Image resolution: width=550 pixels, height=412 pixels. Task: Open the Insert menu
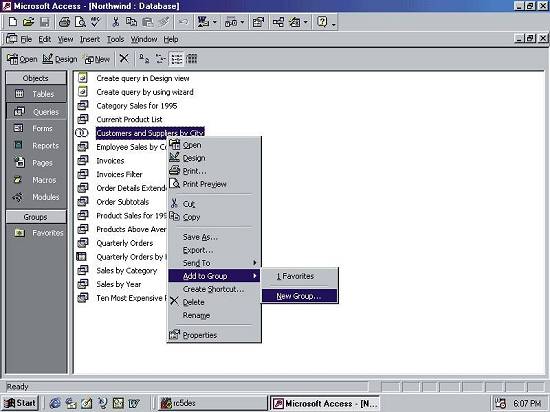coord(90,39)
